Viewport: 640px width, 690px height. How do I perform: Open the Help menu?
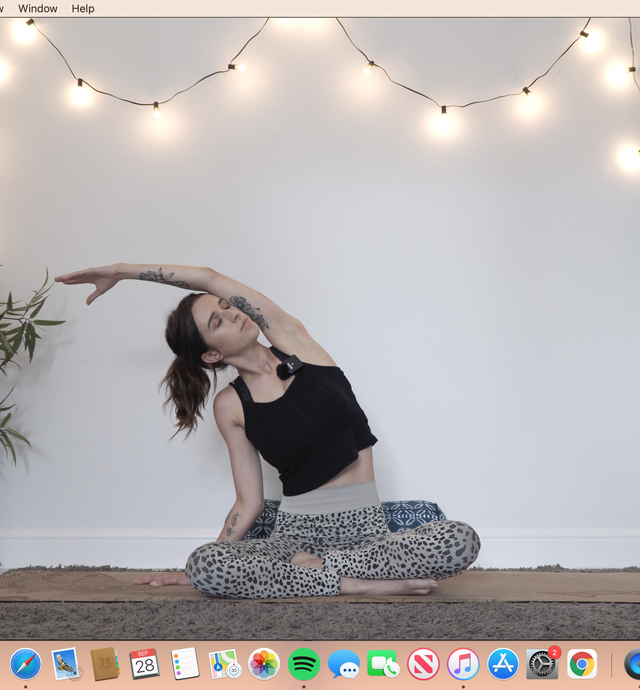(x=83, y=8)
